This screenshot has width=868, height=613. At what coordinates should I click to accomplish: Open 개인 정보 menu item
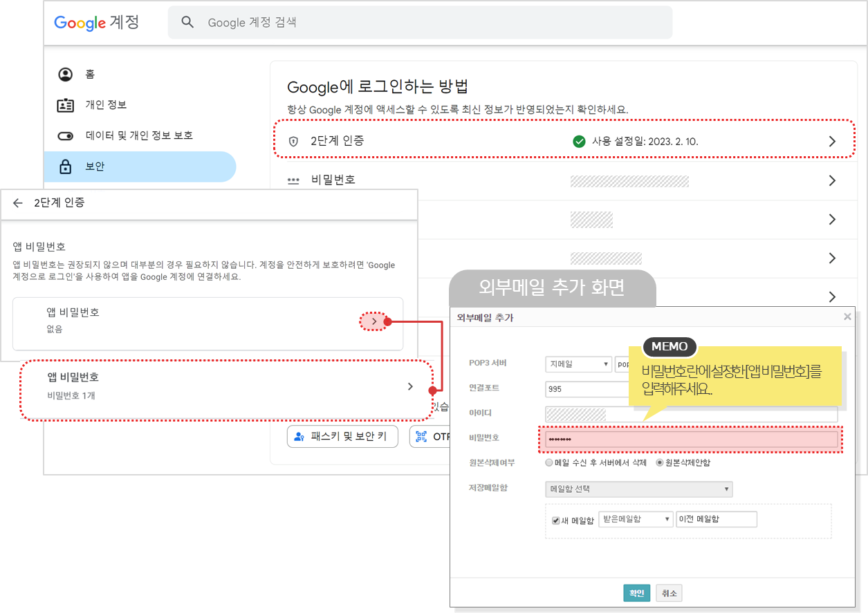(x=106, y=105)
